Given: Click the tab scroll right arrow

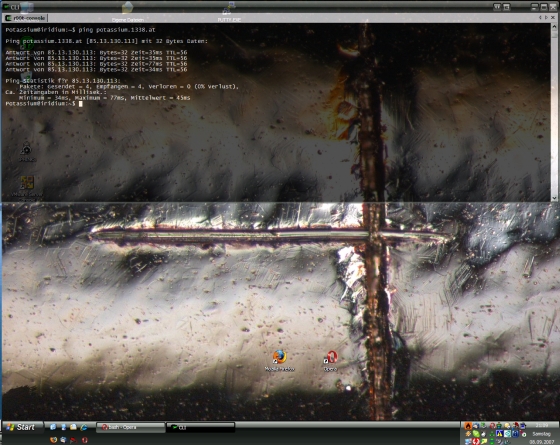Looking at the screenshot, I should pyautogui.click(x=546, y=17).
